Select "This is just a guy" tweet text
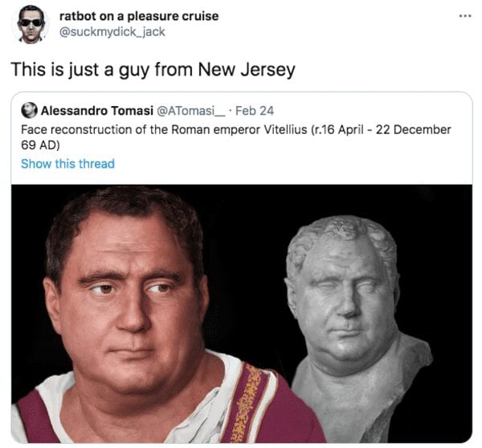482x448 pixels. pos(81,70)
